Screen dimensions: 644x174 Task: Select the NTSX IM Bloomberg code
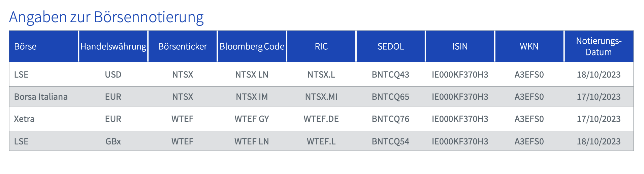[x=252, y=97]
